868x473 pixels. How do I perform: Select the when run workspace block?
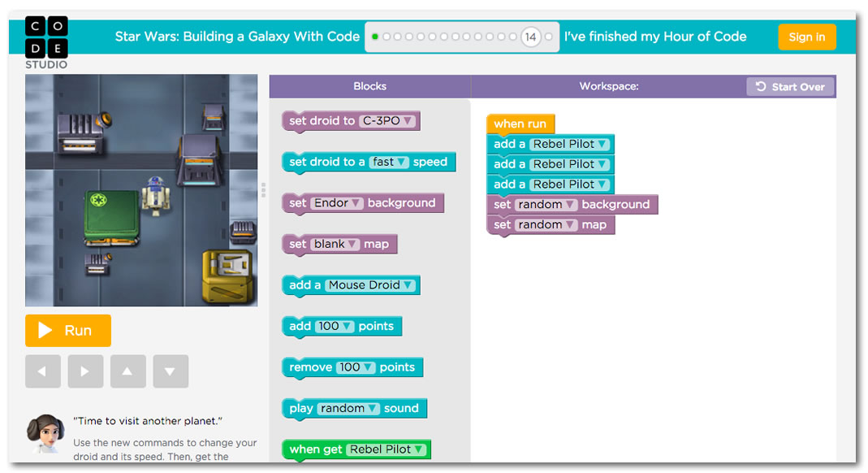point(520,124)
